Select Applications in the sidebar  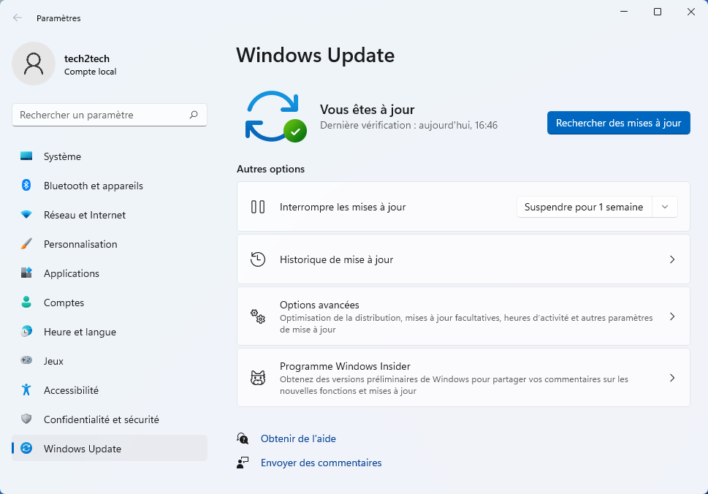tap(71, 274)
